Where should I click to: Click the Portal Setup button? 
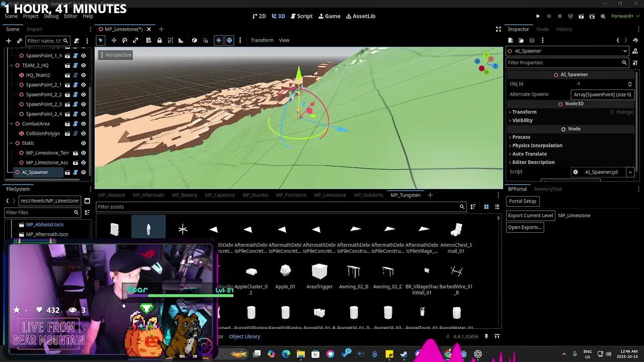pos(523,201)
